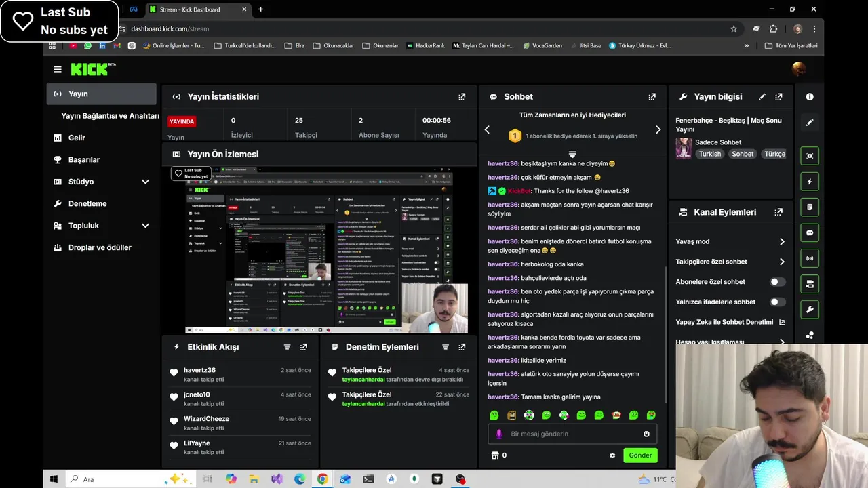This screenshot has height=488, width=868.
Task: Pop out the Etkinlik Akışı panel
Action: (303, 347)
